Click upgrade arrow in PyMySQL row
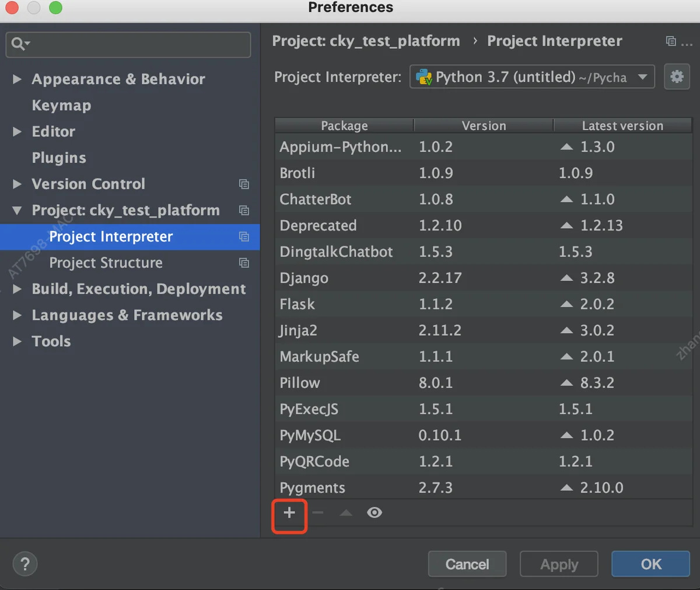Viewport: 700px width, 590px height. click(566, 436)
